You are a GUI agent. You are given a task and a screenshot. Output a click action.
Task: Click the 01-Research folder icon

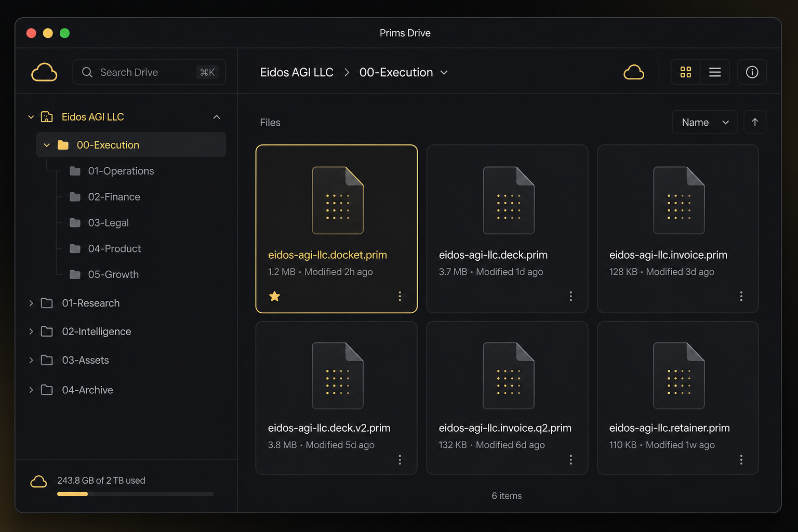[x=47, y=303]
